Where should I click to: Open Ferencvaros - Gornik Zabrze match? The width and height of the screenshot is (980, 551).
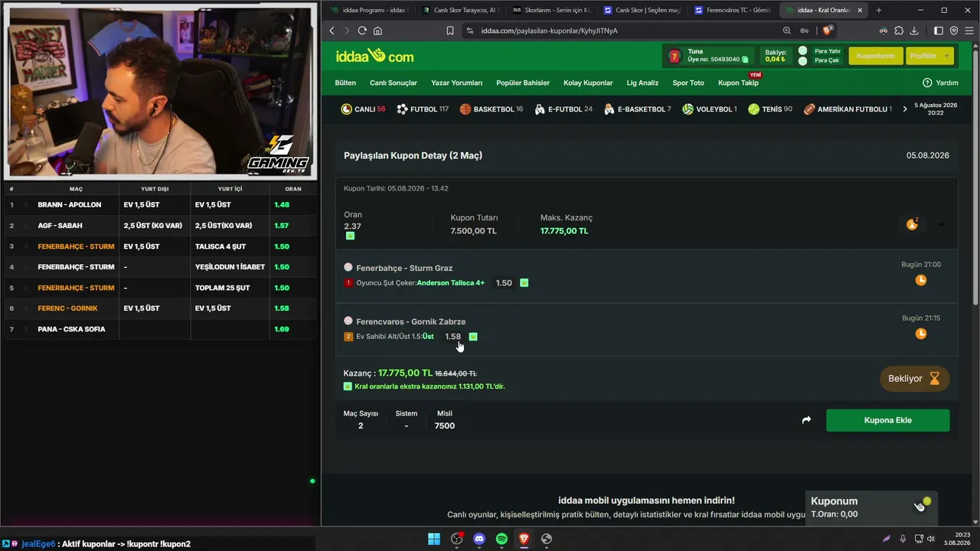coord(410,321)
